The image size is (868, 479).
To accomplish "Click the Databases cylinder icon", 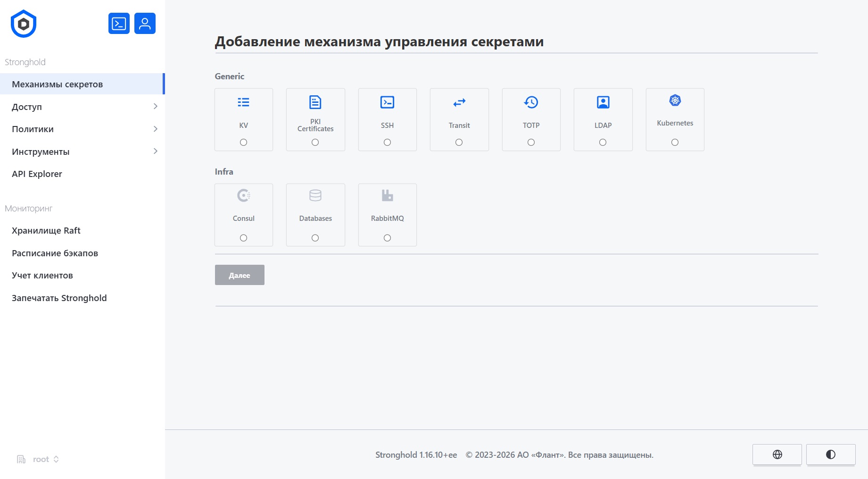I will pyautogui.click(x=315, y=195).
